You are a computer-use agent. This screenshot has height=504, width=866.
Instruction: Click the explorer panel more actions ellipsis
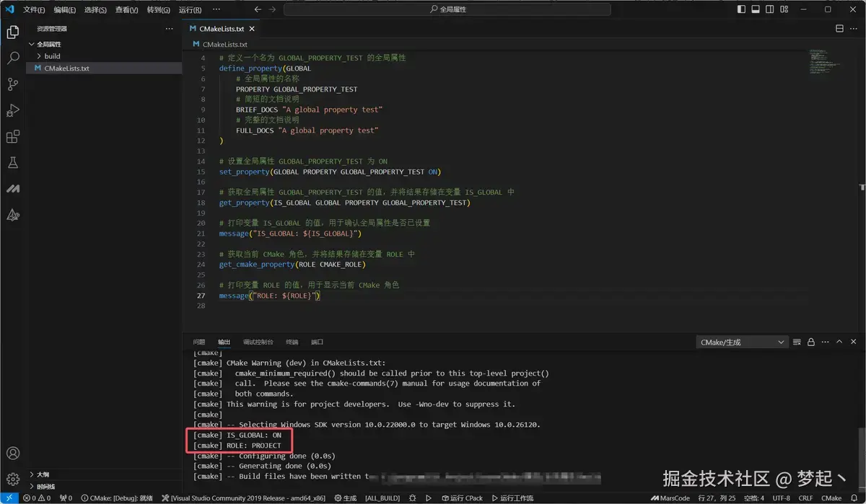169,29
